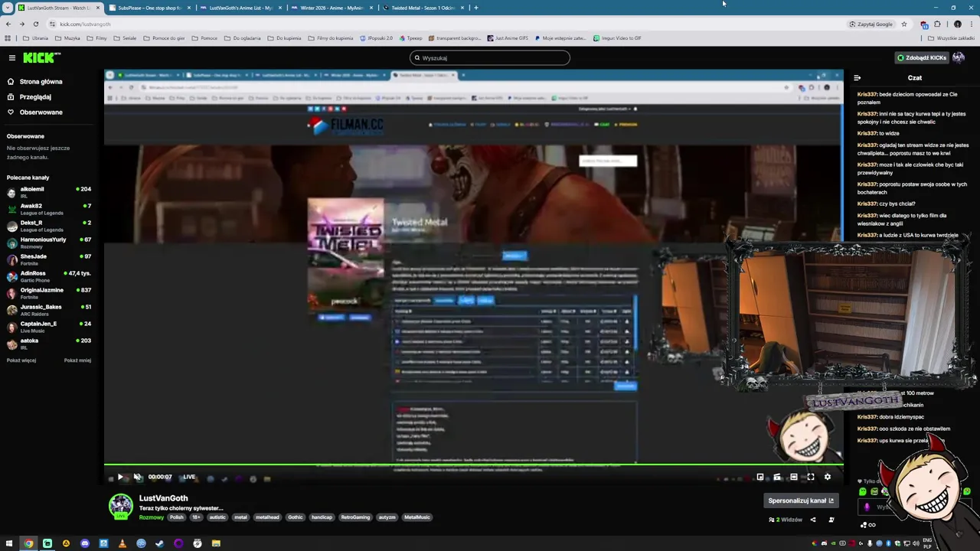Image resolution: width=980 pixels, height=551 pixels.
Task: Click the Polish language tag
Action: (x=177, y=517)
